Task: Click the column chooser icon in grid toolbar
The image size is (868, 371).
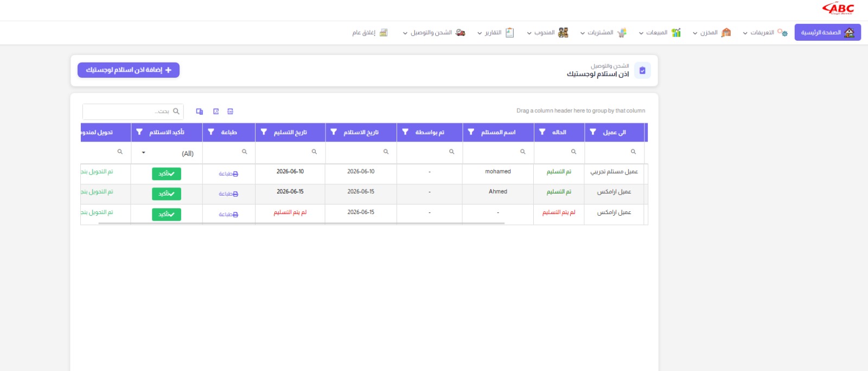Action: pyautogui.click(x=200, y=111)
